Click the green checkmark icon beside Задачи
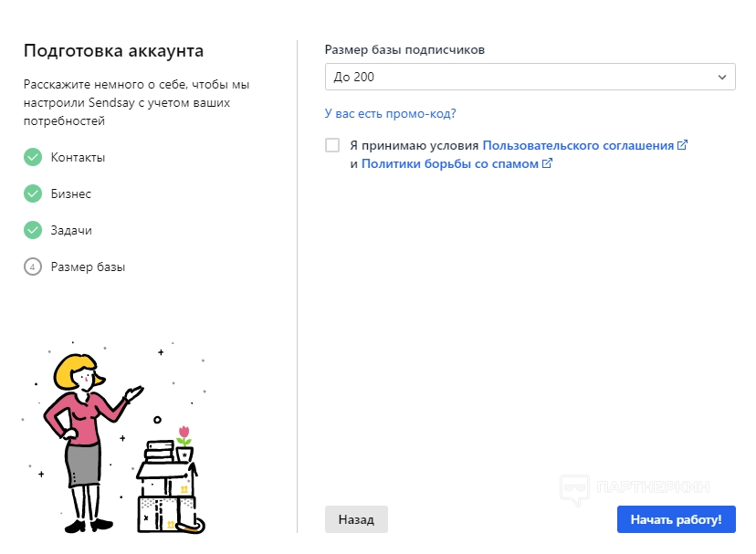Screen dimensions: 756x554 click(33, 230)
